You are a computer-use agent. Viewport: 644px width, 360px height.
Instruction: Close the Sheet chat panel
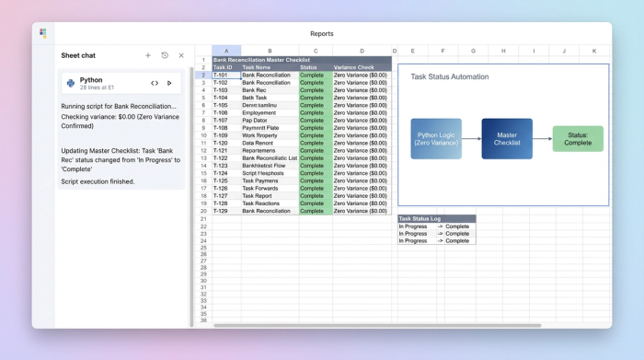[181, 55]
